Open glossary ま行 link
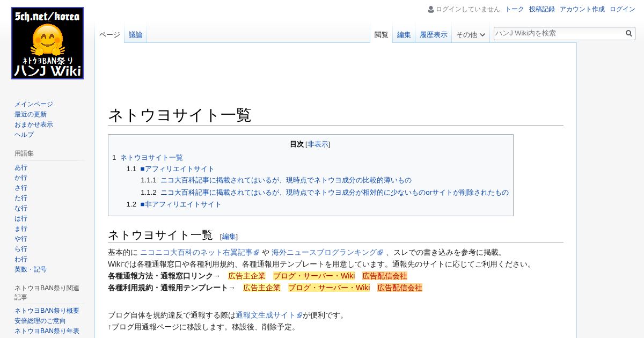Viewport: 644px width, 338px height. pos(21,229)
